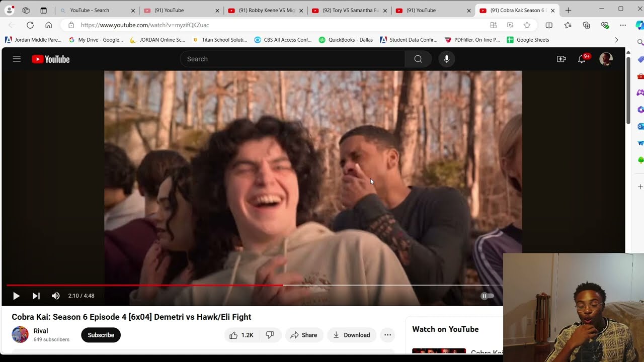Open more actions three-dot menu under video
Viewport: 644px width, 362px height.
387,335
